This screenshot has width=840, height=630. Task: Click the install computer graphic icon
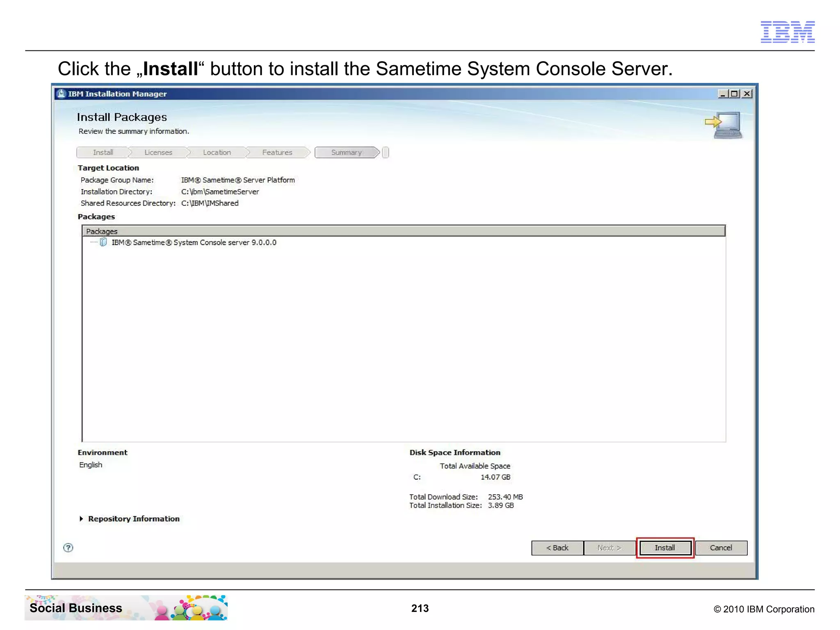(x=724, y=125)
